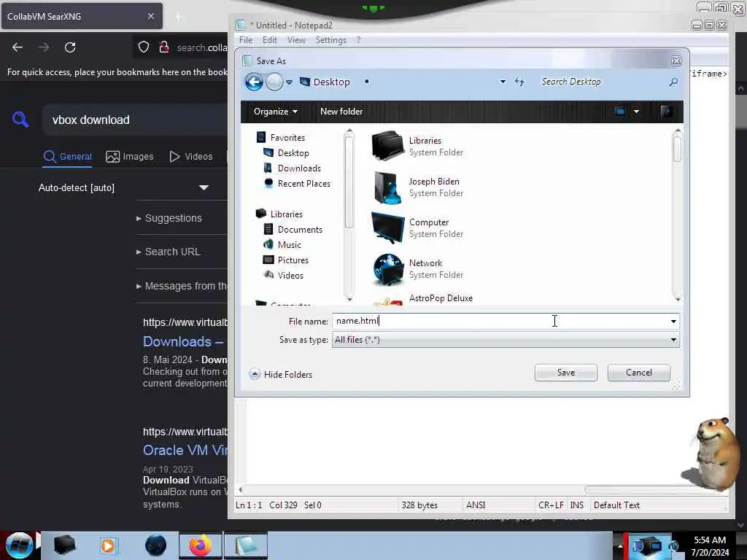
Task: Click the shield tracking protection icon
Action: click(144, 47)
